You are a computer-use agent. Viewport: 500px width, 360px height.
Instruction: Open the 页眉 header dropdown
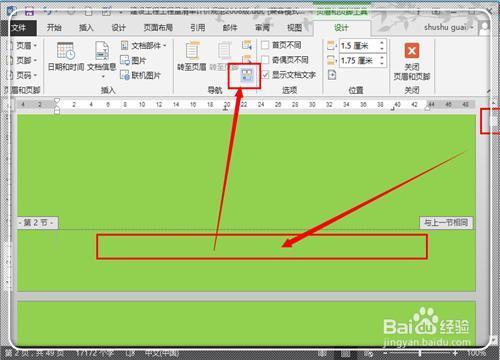point(23,45)
